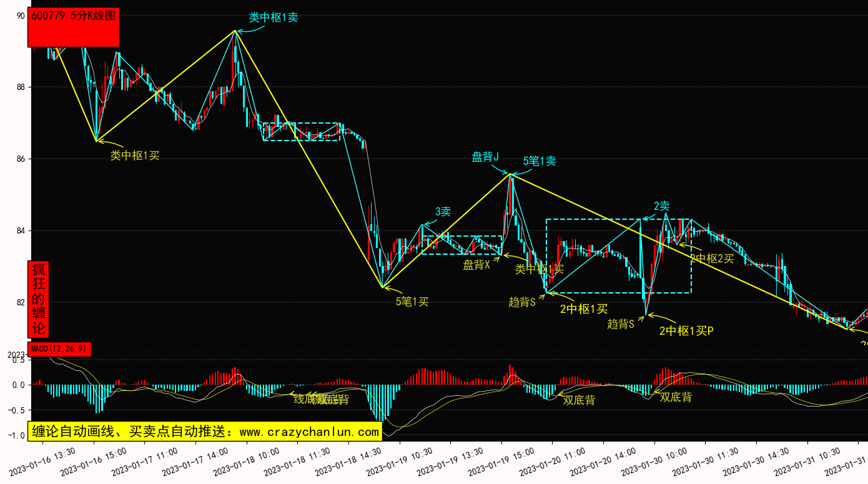Select the 2023-01-30 11:30 time label
Image resolution: width=868 pixels, height=484 pixels.
(706, 461)
